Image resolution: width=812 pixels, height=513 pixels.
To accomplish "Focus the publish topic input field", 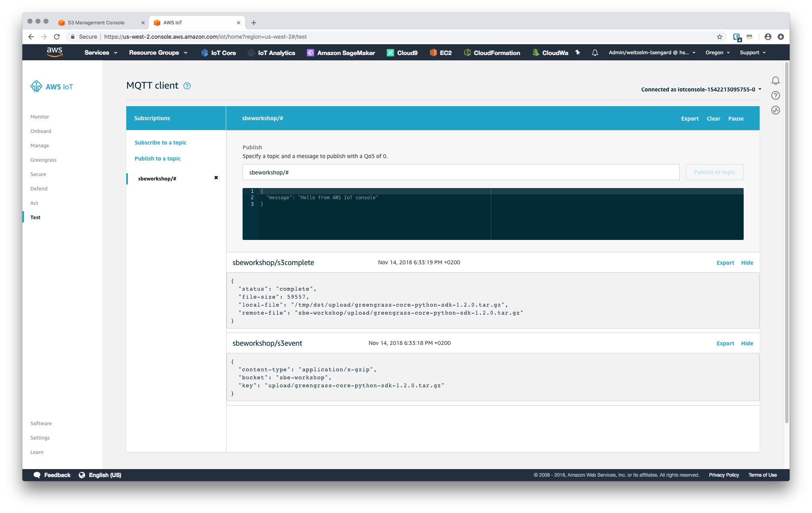I will pyautogui.click(x=461, y=172).
